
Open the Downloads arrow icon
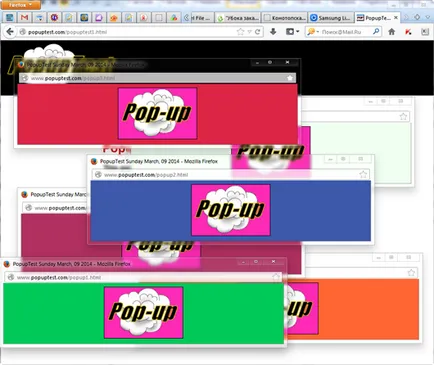[273, 32]
